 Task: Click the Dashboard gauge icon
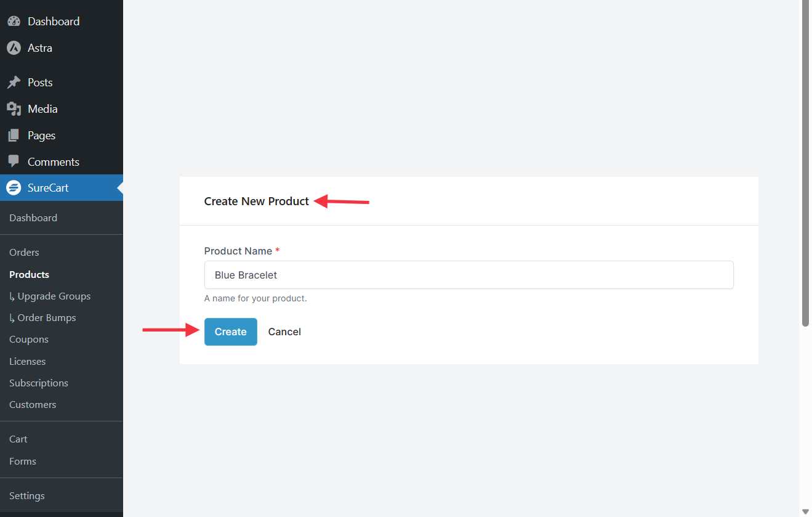coord(14,22)
